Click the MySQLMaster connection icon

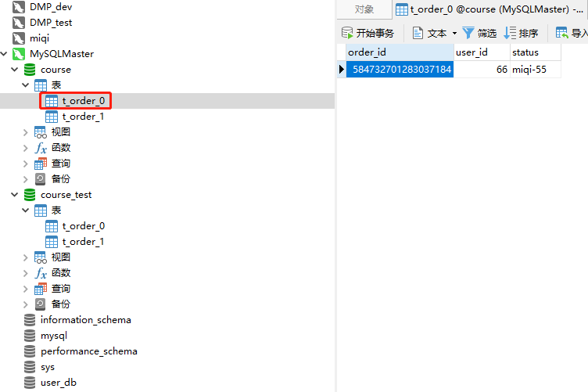tap(19, 54)
